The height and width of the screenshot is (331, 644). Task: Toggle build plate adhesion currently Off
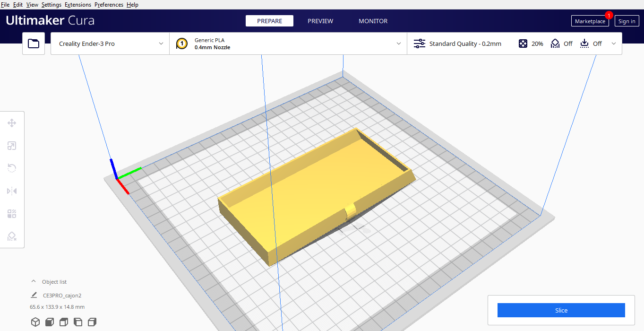pyautogui.click(x=590, y=43)
